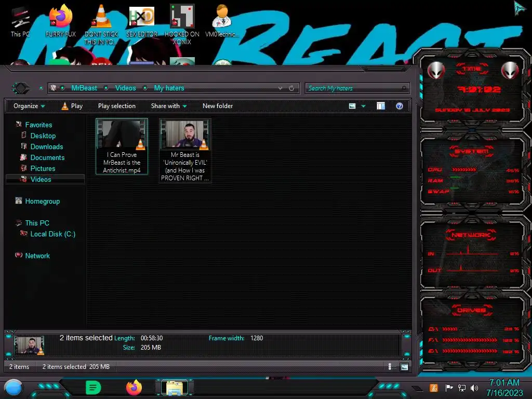Viewport: 532px width, 399px height.
Task: Click the File Explorer taskbar button
Action: click(175, 388)
